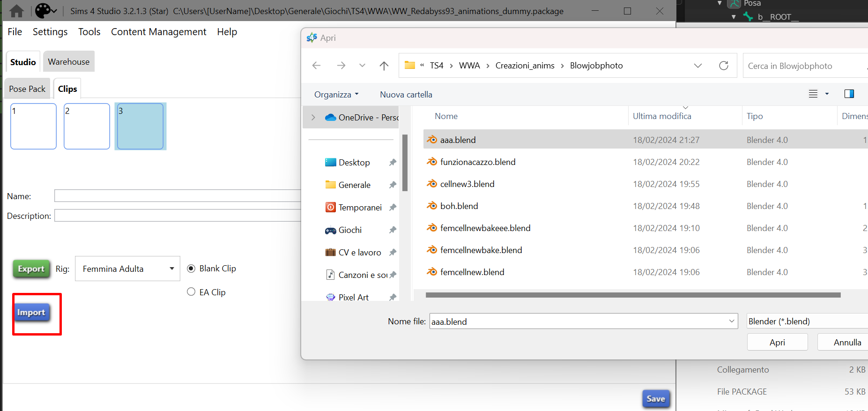868x411 pixels.
Task: Select the Clips tab
Action: click(67, 89)
